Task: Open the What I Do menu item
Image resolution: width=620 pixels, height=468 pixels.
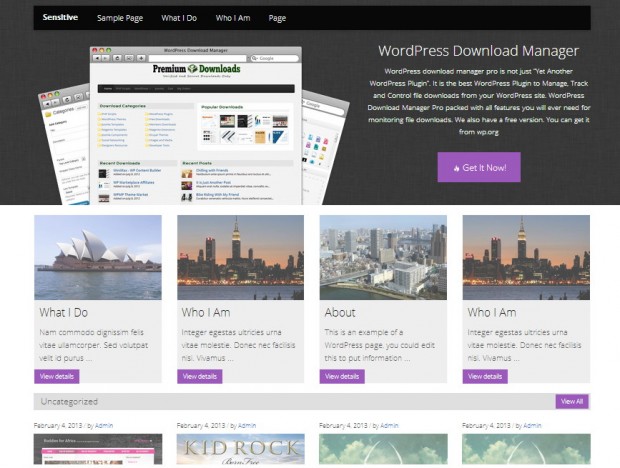Action: click(179, 18)
